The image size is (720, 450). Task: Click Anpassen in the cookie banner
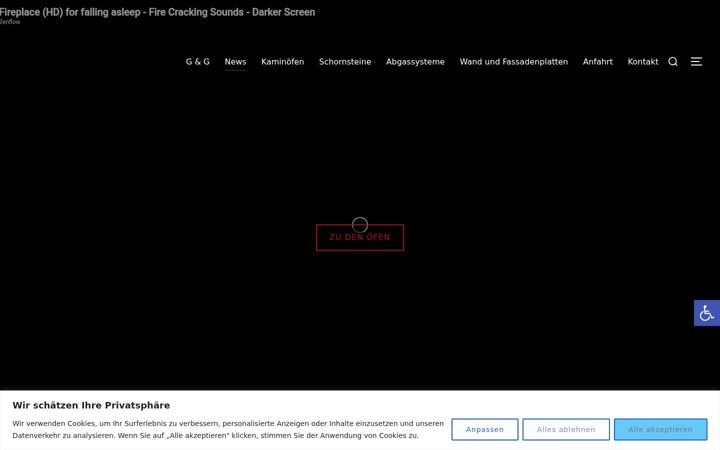[484, 429]
